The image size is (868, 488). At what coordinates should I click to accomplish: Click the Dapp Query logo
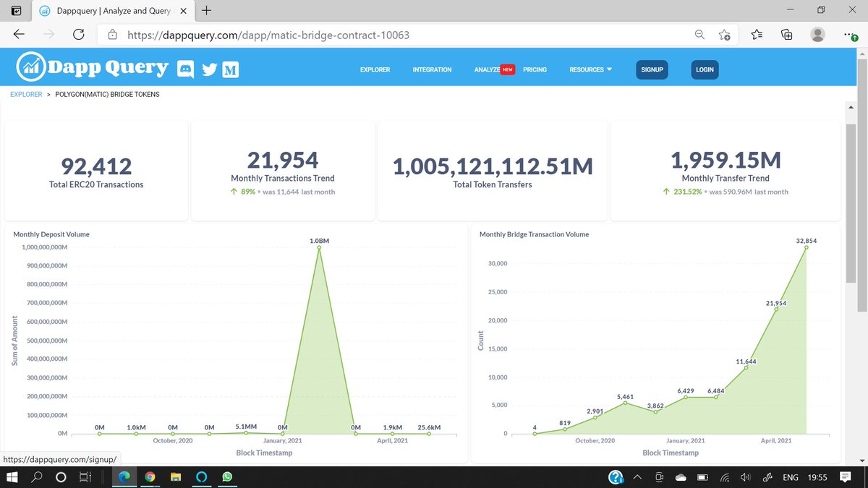[93, 69]
